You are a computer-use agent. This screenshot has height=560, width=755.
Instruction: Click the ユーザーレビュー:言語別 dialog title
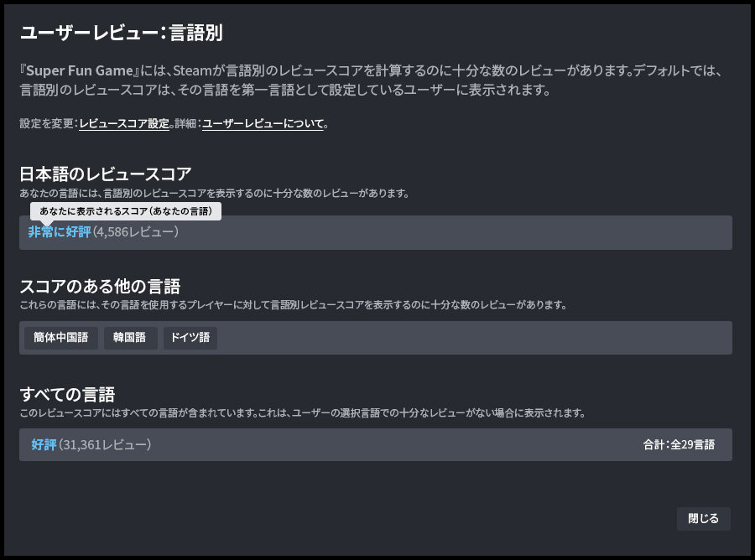[121, 34]
